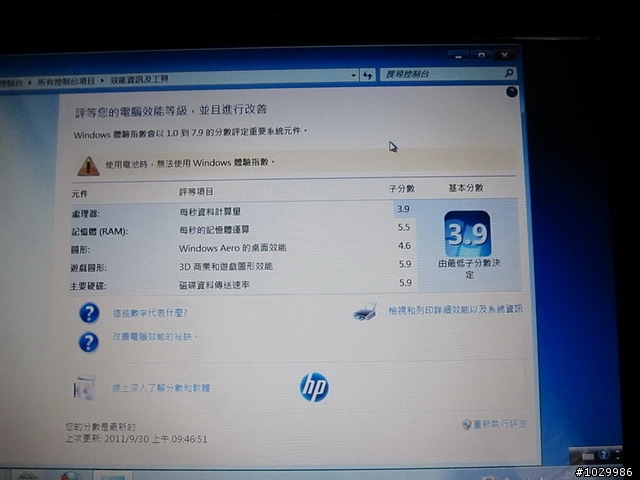Click the 3.9 base score badge
The image size is (640, 480).
tap(468, 233)
